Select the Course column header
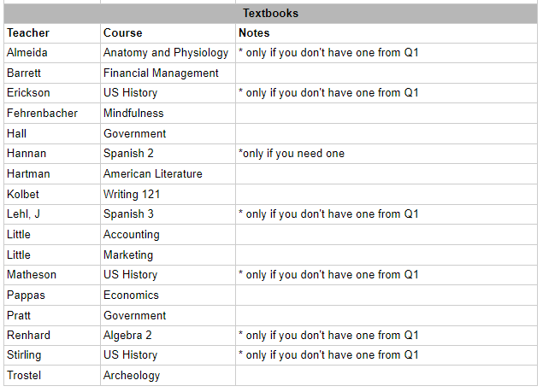543x392 pixels. pyautogui.click(x=168, y=33)
